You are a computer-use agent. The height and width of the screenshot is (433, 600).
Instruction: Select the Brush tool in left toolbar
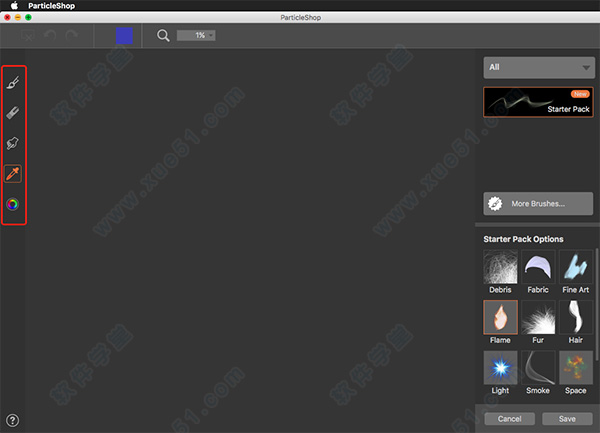13,82
